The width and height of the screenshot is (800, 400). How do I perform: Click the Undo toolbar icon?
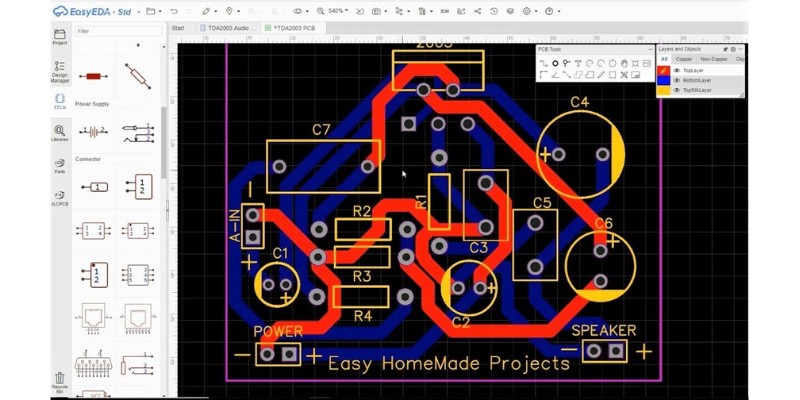pyautogui.click(x=174, y=11)
